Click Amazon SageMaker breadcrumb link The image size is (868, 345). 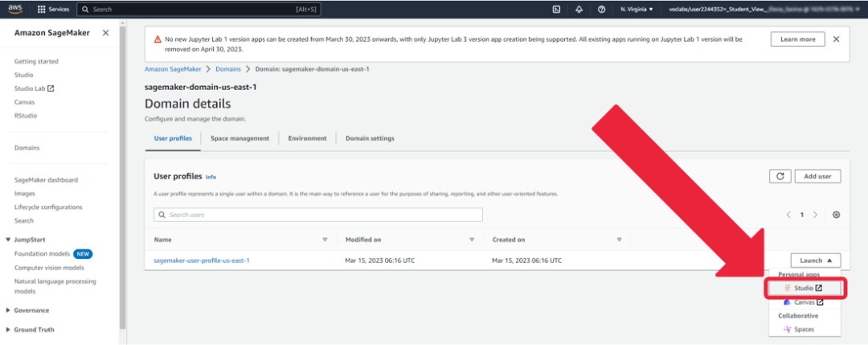[173, 69]
